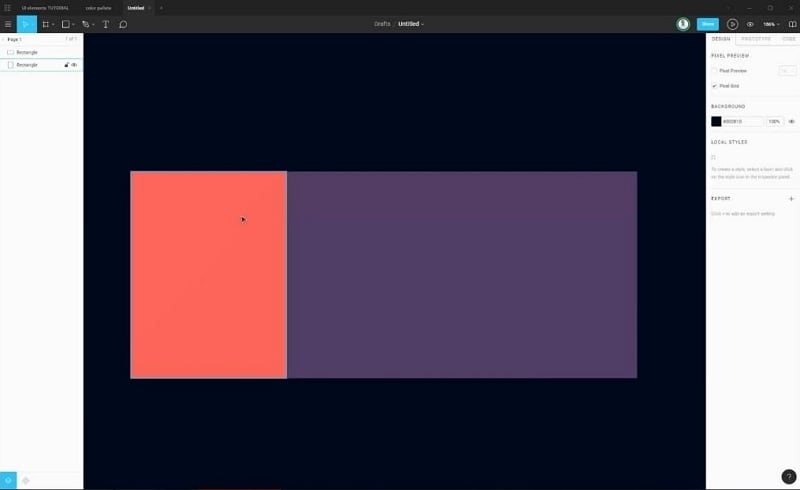Close the Untitled file tab

149,8
